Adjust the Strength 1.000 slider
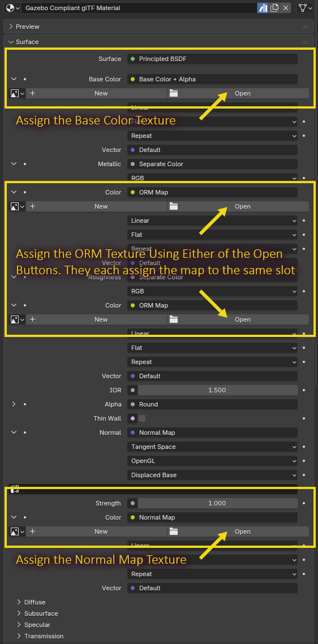This screenshot has width=318, height=644. coord(217,503)
